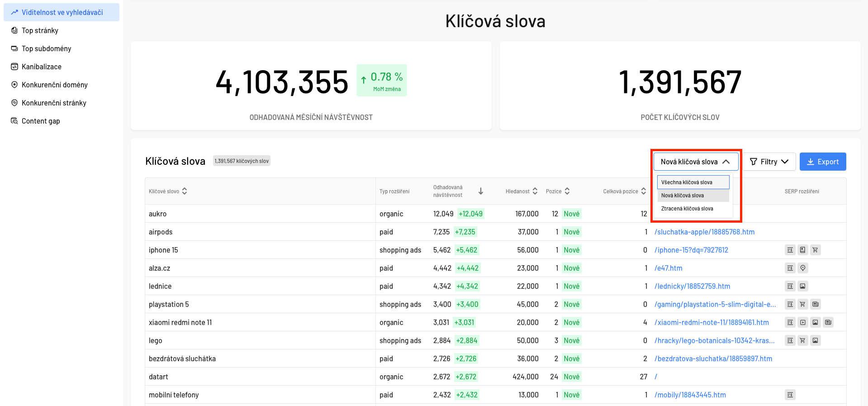Viewport: 868px width, 406px height.
Task: Open the Filtry dropdown
Action: tap(769, 162)
